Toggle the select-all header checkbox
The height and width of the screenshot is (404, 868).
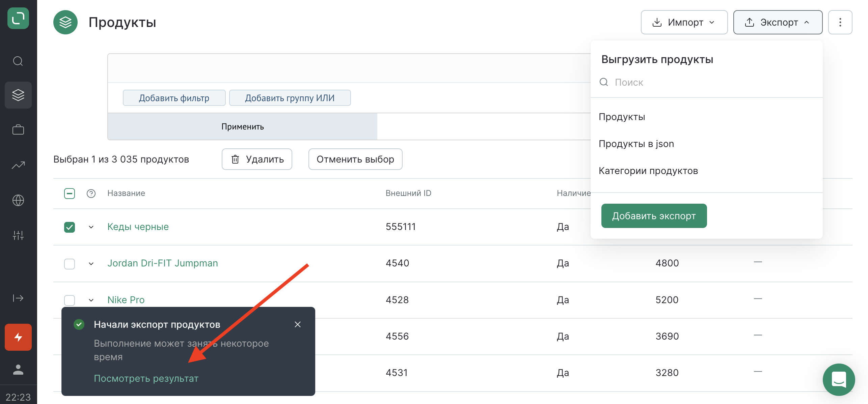click(70, 194)
